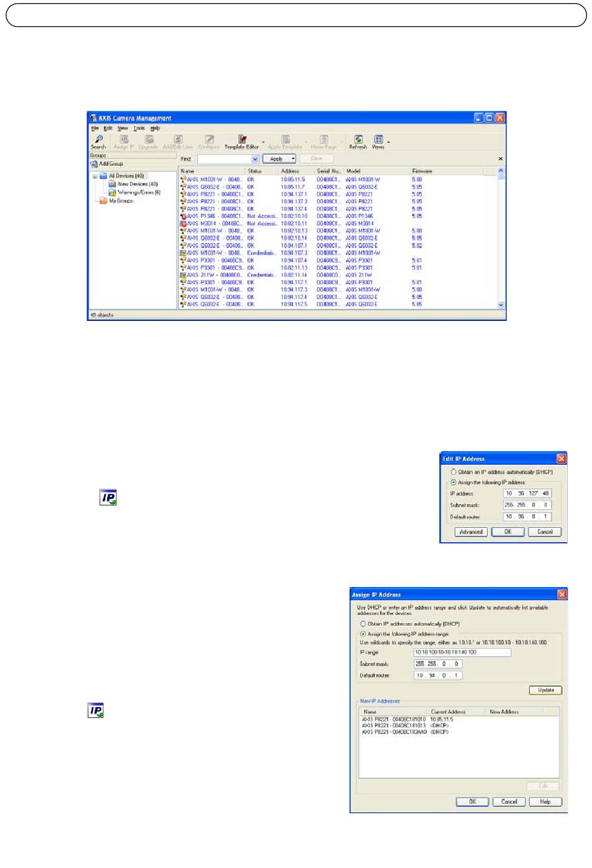Open the File menu
The height and width of the screenshot is (868, 592).
pos(95,128)
